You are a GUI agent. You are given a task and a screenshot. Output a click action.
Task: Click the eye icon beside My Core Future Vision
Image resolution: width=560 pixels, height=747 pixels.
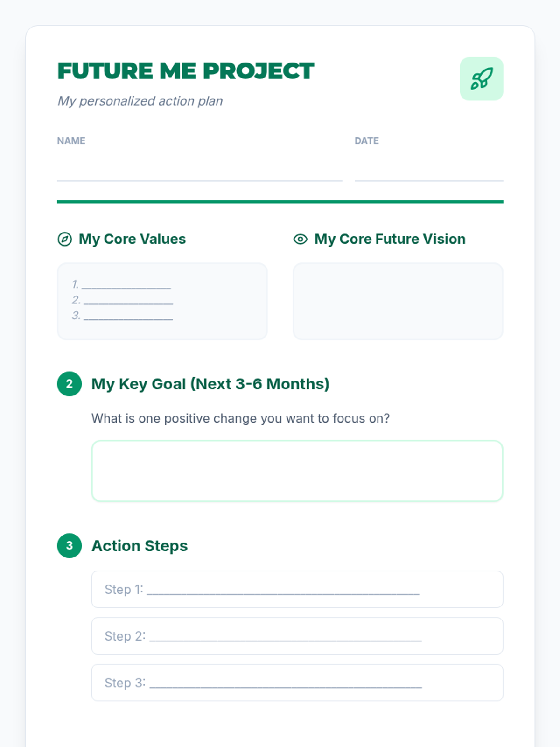pos(300,239)
